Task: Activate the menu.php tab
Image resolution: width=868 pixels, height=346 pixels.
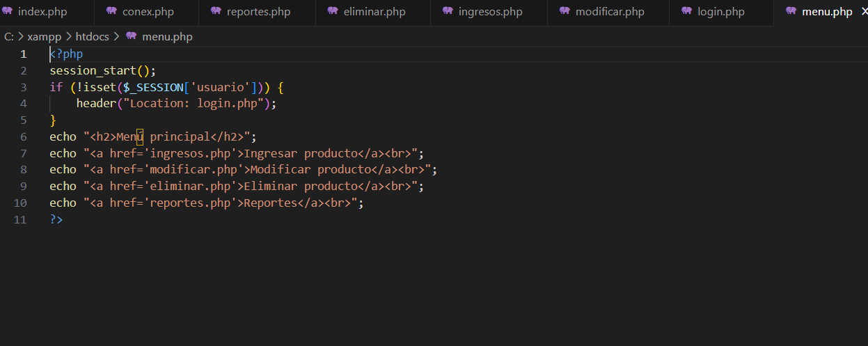Action: pyautogui.click(x=827, y=12)
